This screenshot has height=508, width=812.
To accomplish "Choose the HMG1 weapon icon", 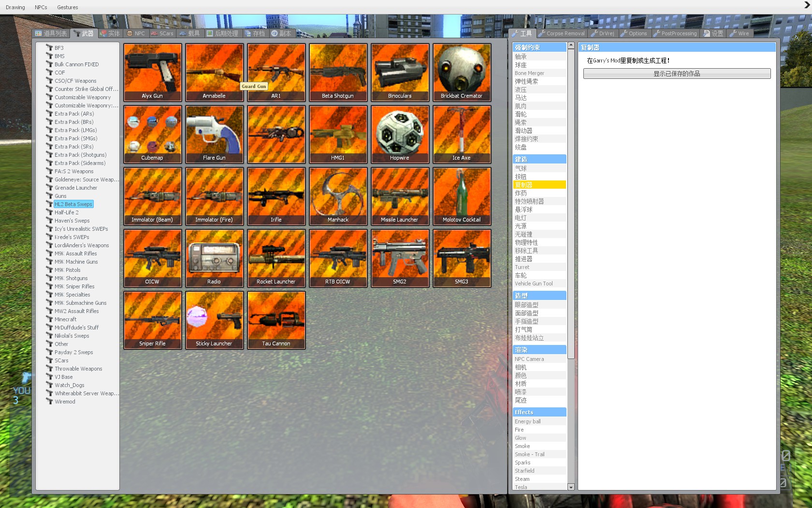I will click(x=338, y=134).
